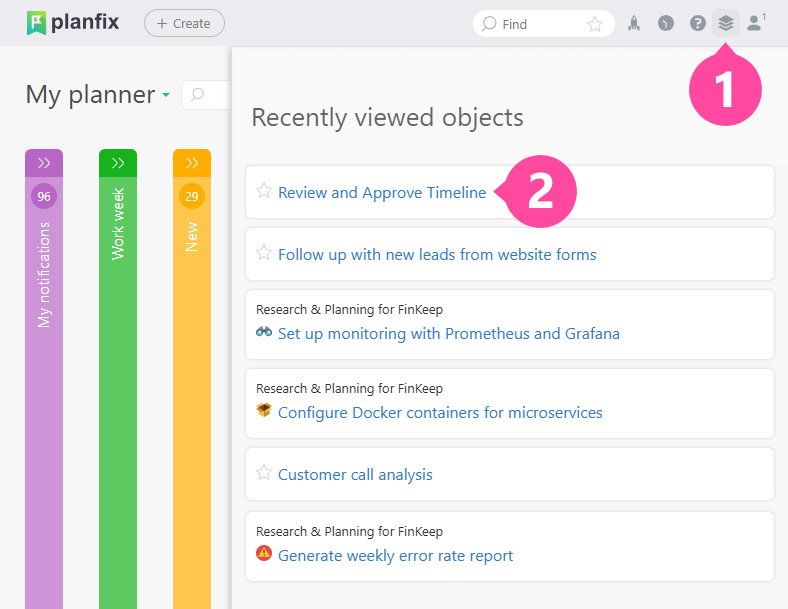Open the My planner dropdown arrow
Screen dimensions: 788x609
click(166, 96)
